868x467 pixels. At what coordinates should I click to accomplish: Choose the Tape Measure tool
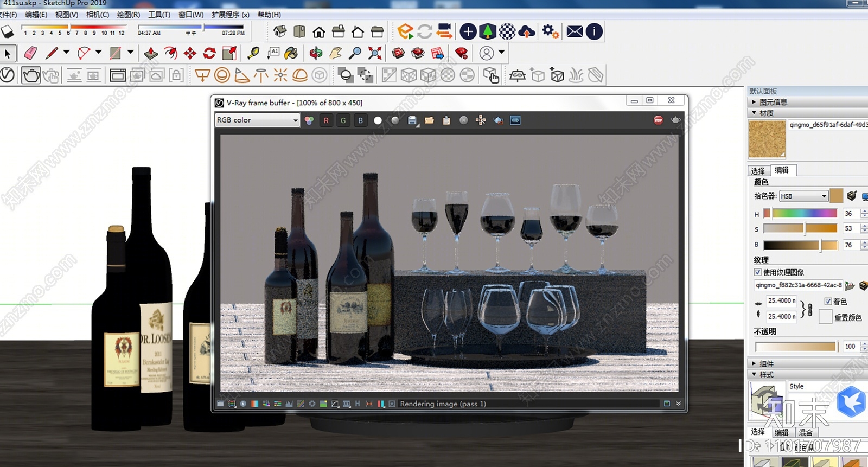pos(253,53)
